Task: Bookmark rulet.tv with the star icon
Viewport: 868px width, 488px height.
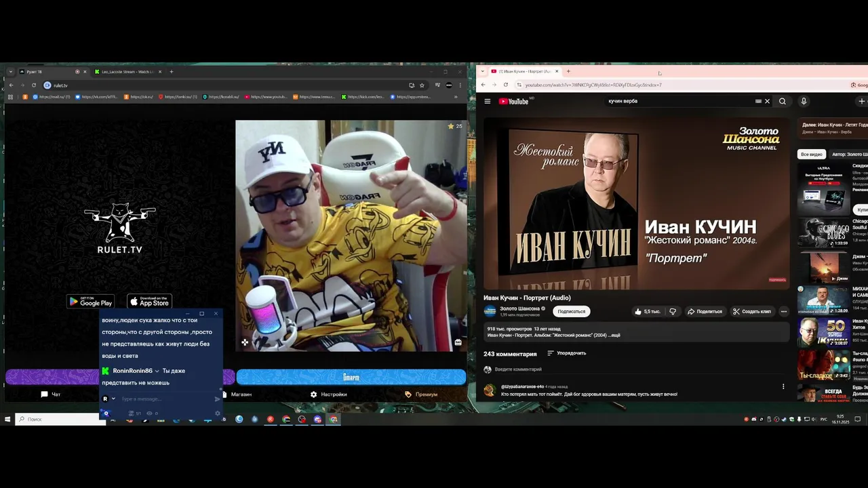Action: pyautogui.click(x=422, y=85)
